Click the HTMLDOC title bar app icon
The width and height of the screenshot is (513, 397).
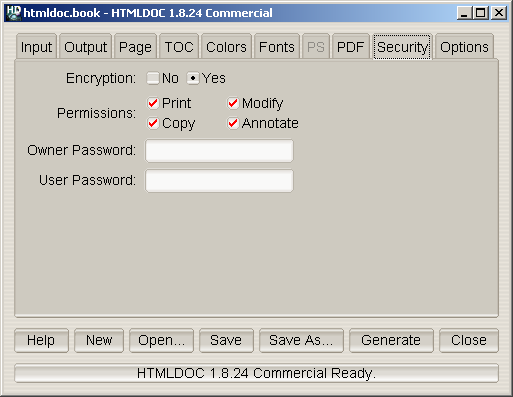point(14,13)
